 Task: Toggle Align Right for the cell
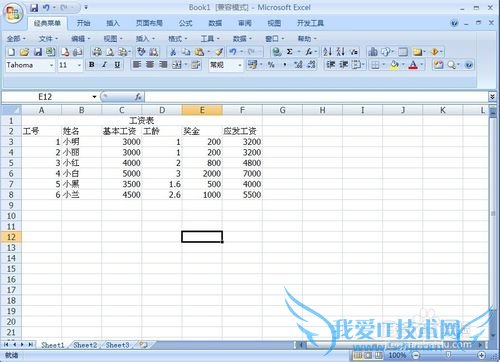(163, 65)
